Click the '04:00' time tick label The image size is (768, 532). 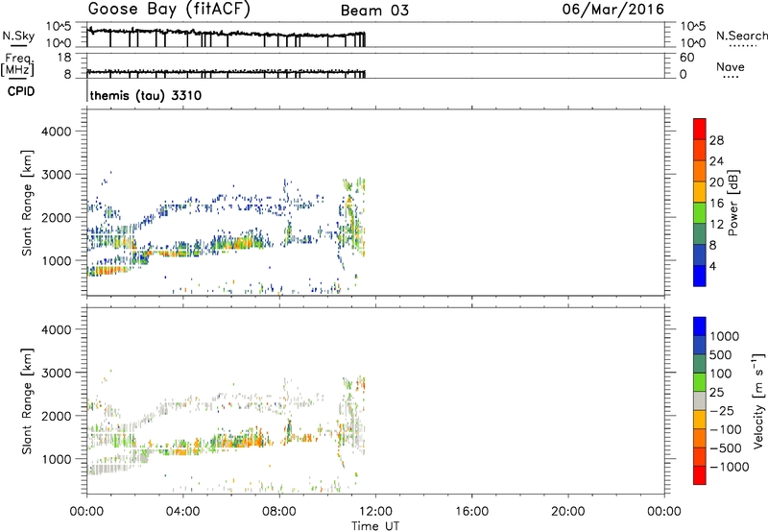coord(182,512)
